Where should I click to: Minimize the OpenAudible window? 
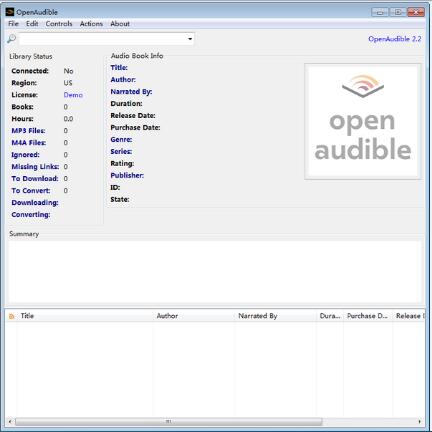(x=380, y=12)
